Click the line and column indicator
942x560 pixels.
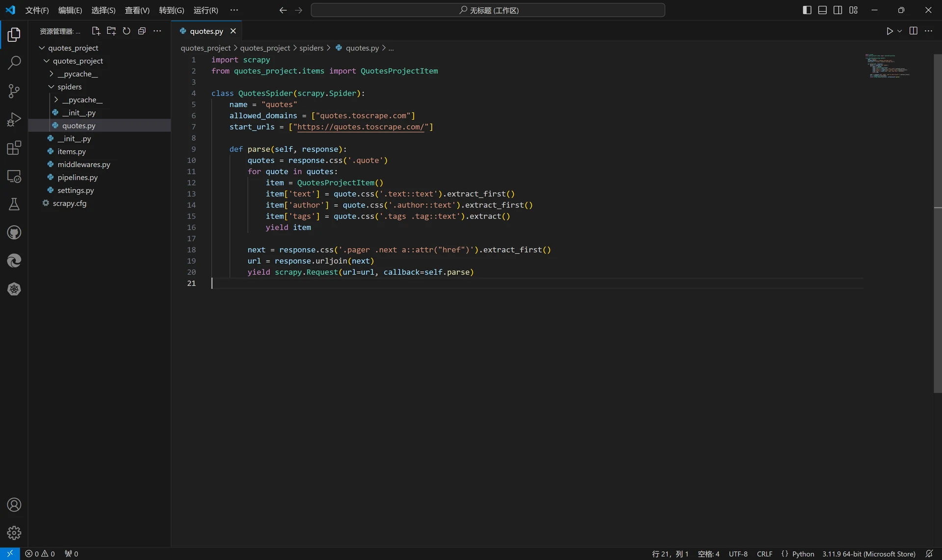[670, 554]
